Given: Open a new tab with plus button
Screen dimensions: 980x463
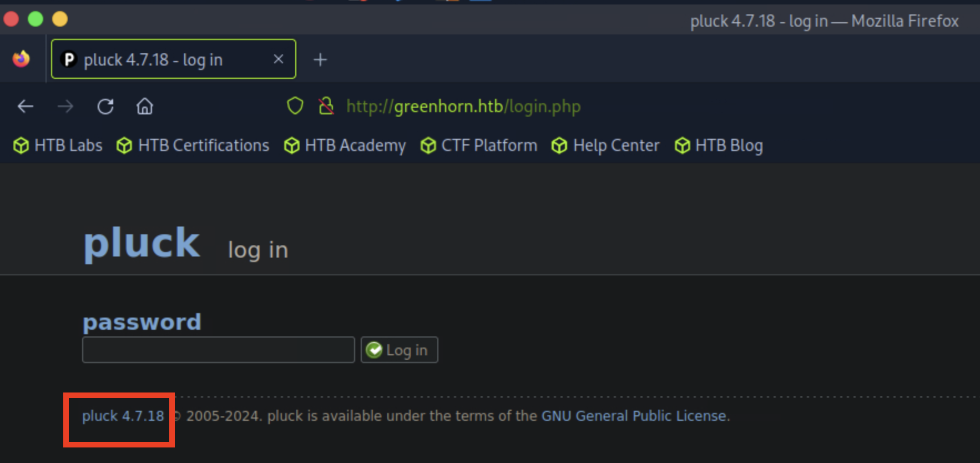Looking at the screenshot, I should pos(320,59).
